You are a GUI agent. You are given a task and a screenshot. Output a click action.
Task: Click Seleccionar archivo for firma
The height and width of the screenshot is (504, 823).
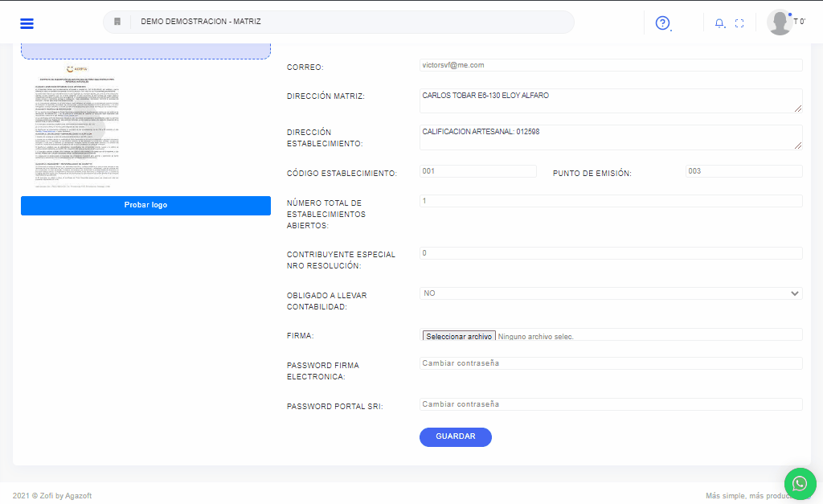(459, 336)
